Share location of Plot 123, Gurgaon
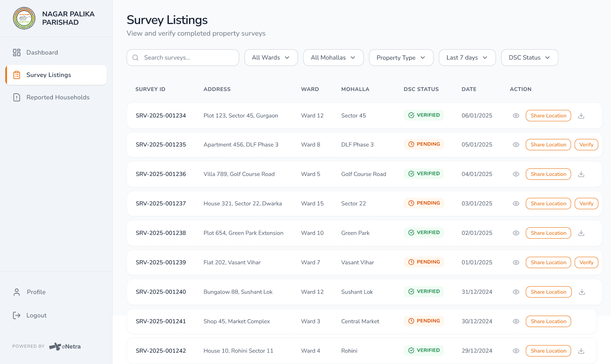The image size is (611, 364). (548, 116)
